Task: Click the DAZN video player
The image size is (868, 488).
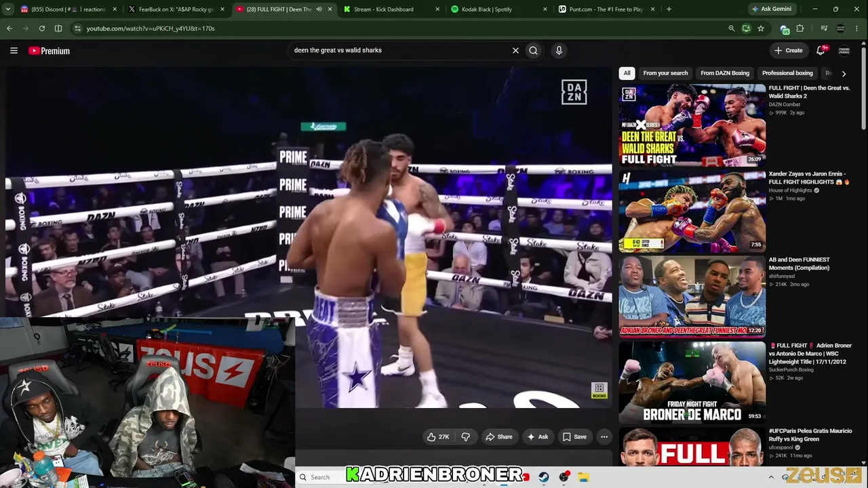Action: (x=309, y=237)
